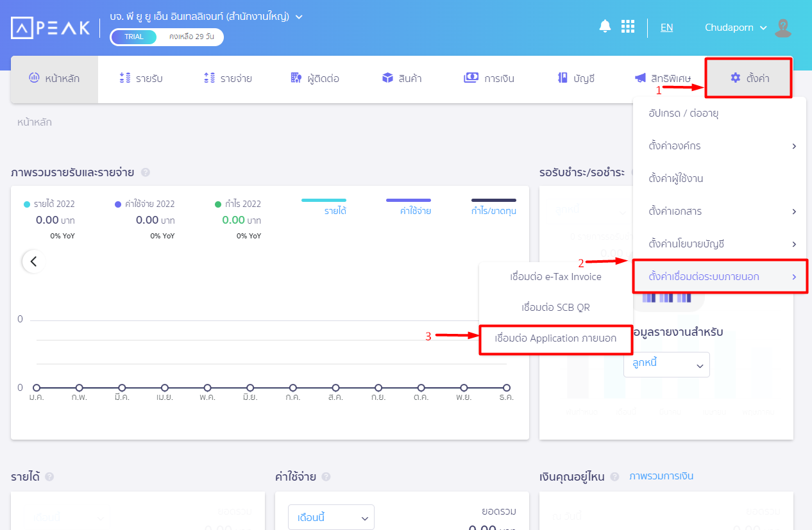812x530 pixels.
Task: Expand the company name dropdown
Action: [299, 16]
